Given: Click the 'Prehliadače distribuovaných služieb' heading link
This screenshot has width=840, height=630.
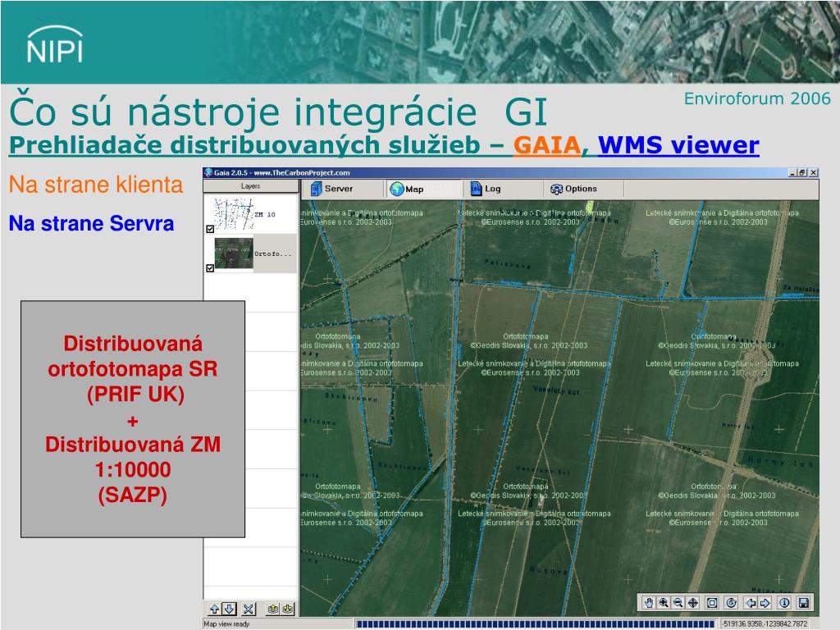Looking at the screenshot, I should [244, 145].
